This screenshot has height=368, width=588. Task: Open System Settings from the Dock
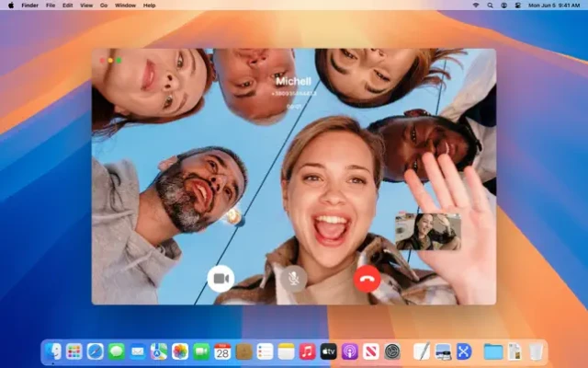pyautogui.click(x=392, y=351)
